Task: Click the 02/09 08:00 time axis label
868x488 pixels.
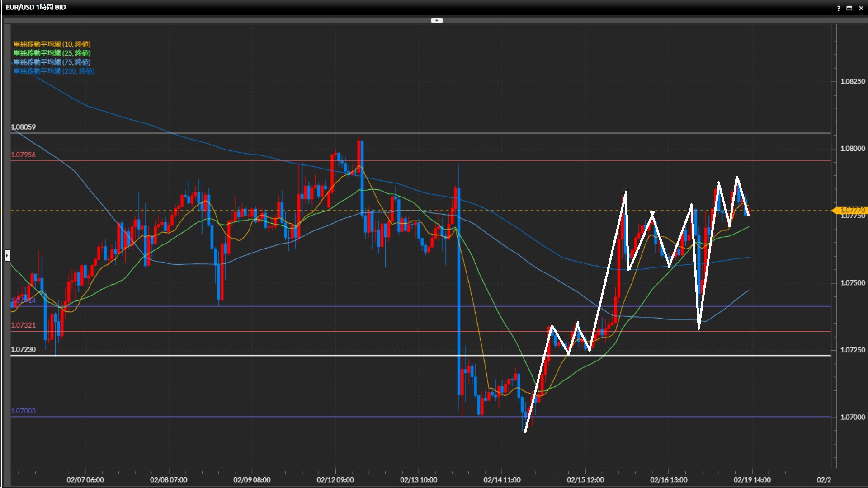Action: coord(252,479)
